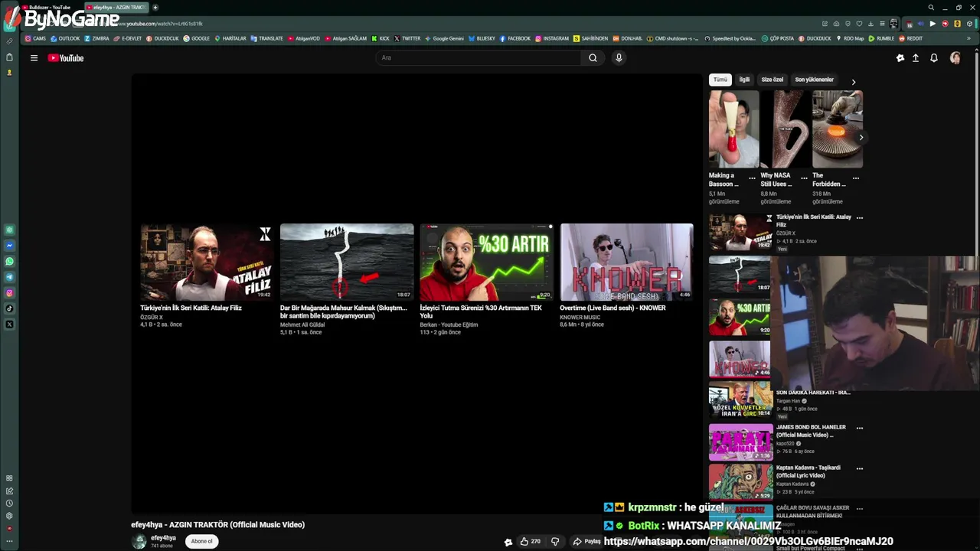Open the 'Why NASA Still Uses' Short

tap(786, 129)
